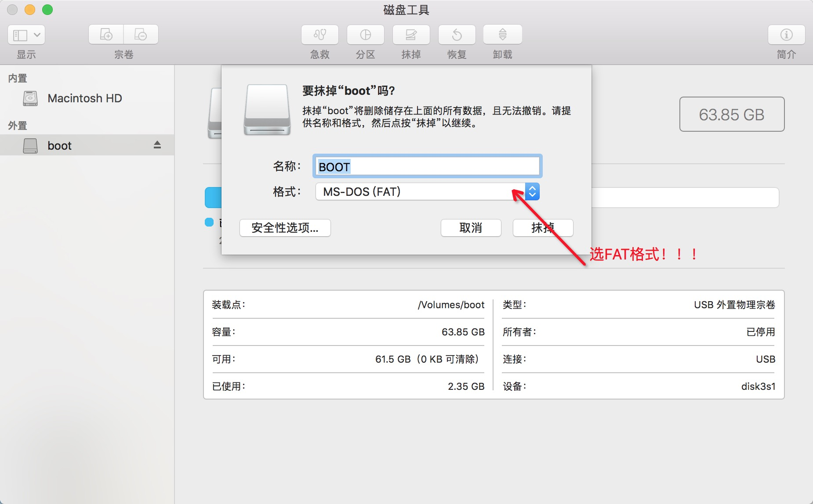
Task: Click the drive image in erase dialog
Action: pyautogui.click(x=267, y=110)
